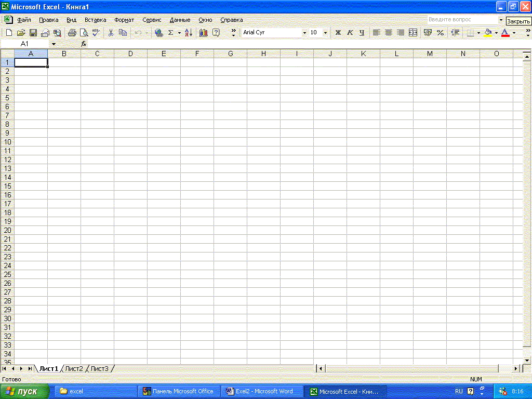Viewport: 532px width, 399px height.
Task: Merge and center cells icon
Action: (413, 33)
